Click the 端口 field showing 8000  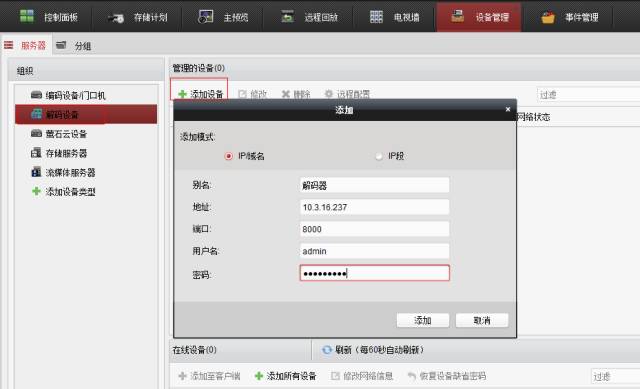(374, 229)
